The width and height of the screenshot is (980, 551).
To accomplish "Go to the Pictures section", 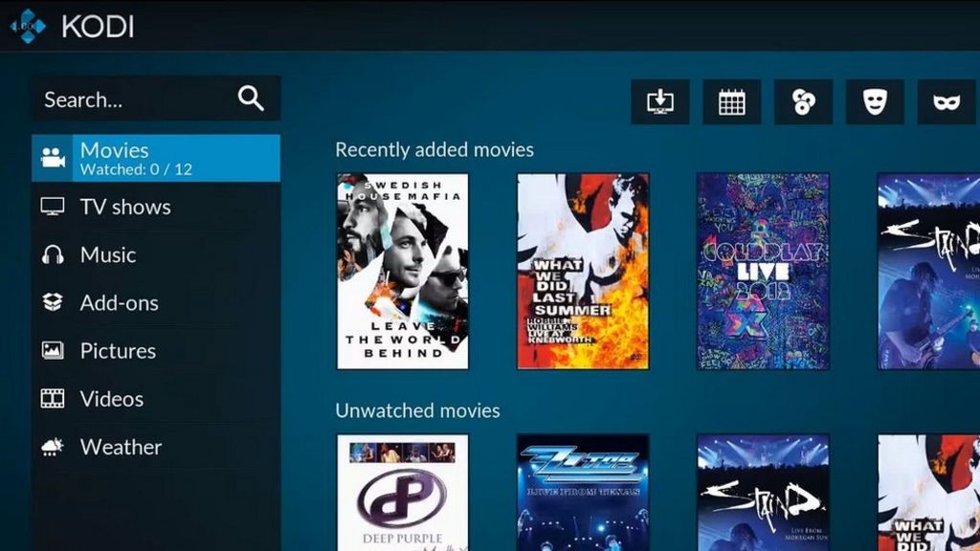I will pyautogui.click(x=118, y=351).
